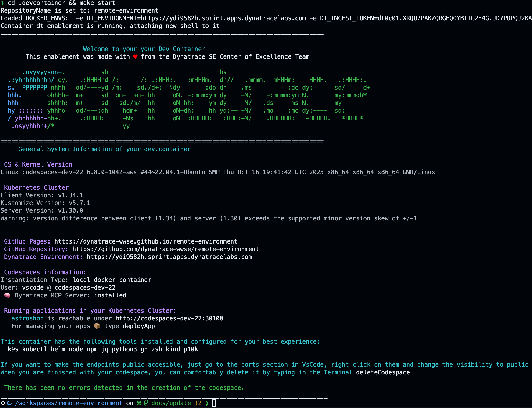Screen dimensions: 532x408
Task: Click the red heart emoji in welcome banner
Action: click(x=135, y=57)
